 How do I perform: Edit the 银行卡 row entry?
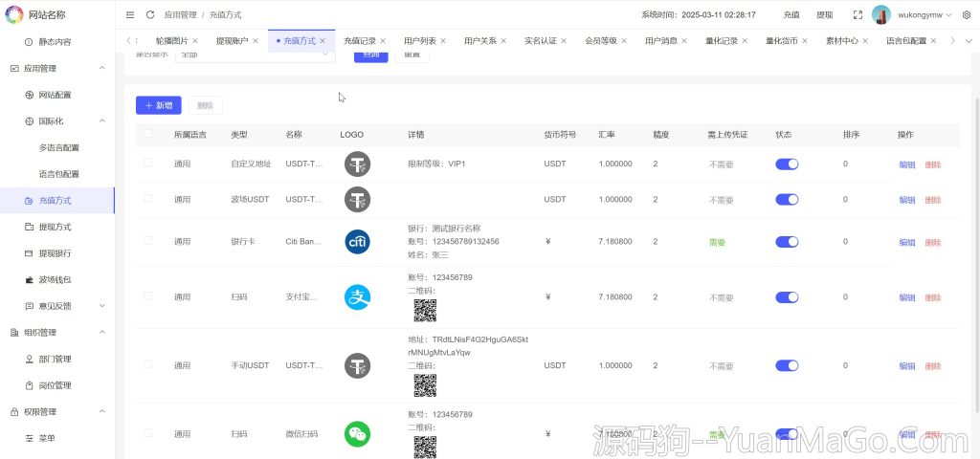[907, 242]
